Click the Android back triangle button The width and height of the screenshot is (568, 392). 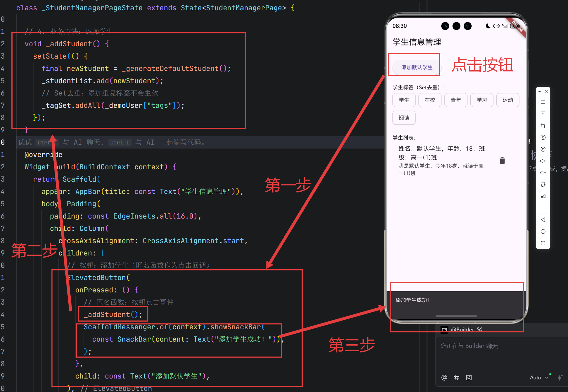pyautogui.click(x=543, y=220)
